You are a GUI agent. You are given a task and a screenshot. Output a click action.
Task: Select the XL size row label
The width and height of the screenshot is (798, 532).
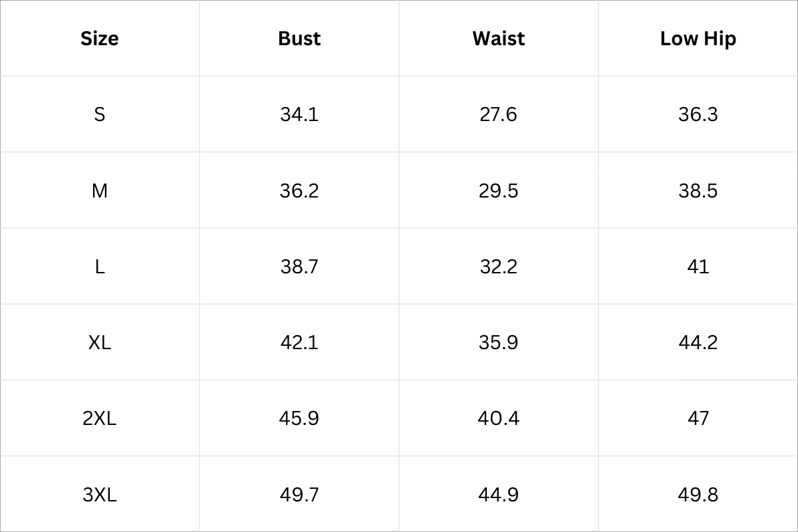(100, 342)
